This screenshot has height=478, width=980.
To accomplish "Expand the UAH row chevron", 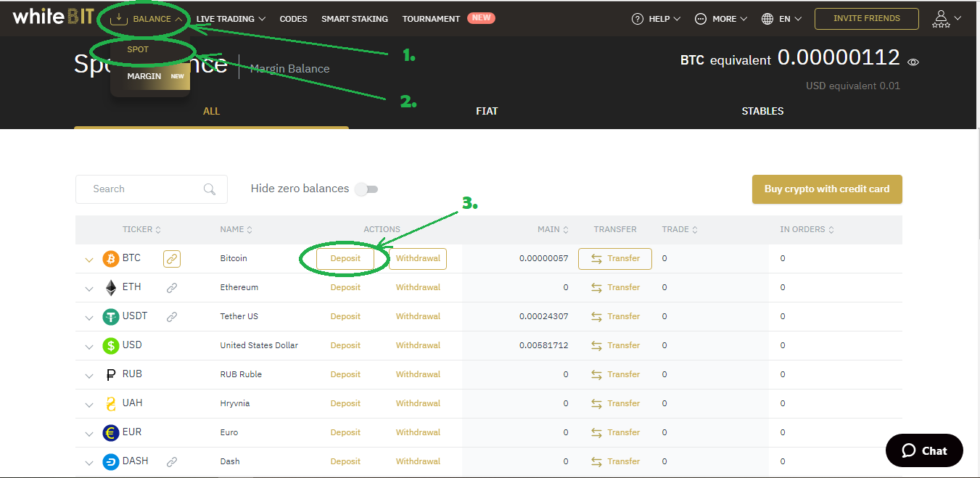I will click(x=89, y=405).
